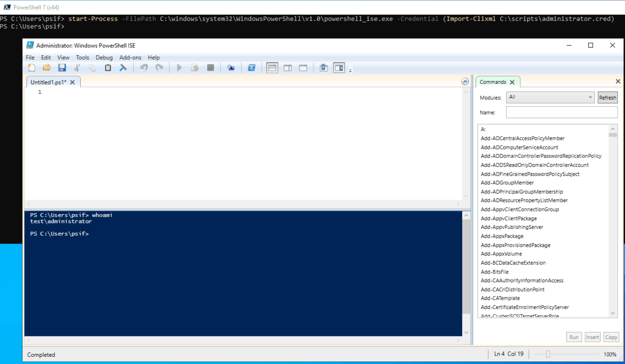
Task: Adjust the zoom slider in status bar
Action: [548, 354]
